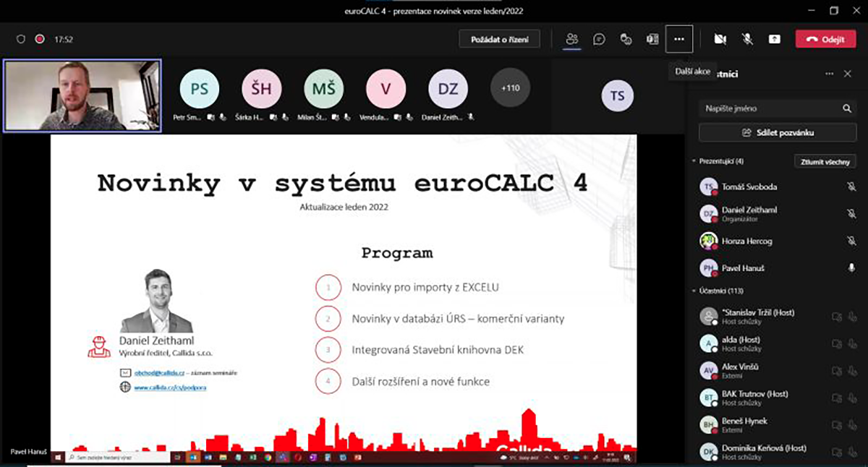Click the shield security icon near timer
Screen dimensions: 868x467
tap(21, 39)
